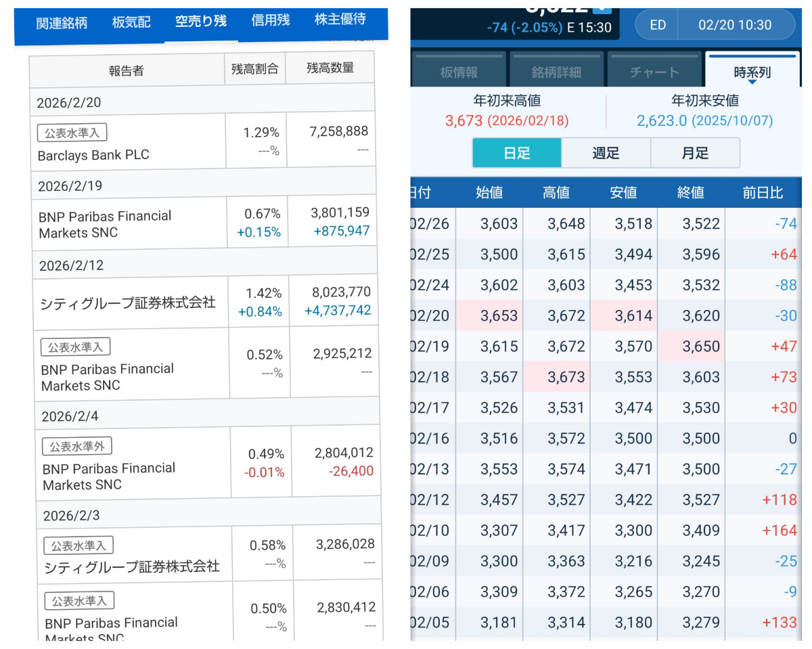Switch to the 板気配 tab
Viewport: 812px width, 649px height.
131,22
